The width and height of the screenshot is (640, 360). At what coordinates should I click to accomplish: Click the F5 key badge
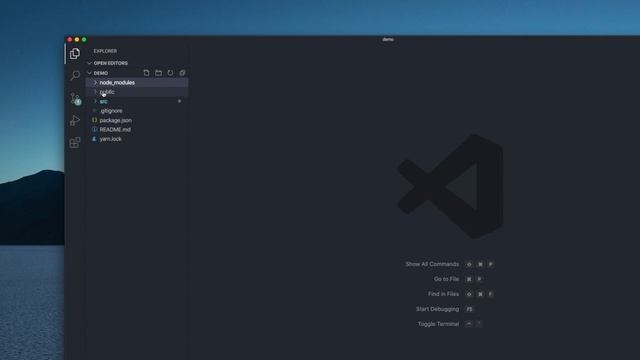coord(469,309)
